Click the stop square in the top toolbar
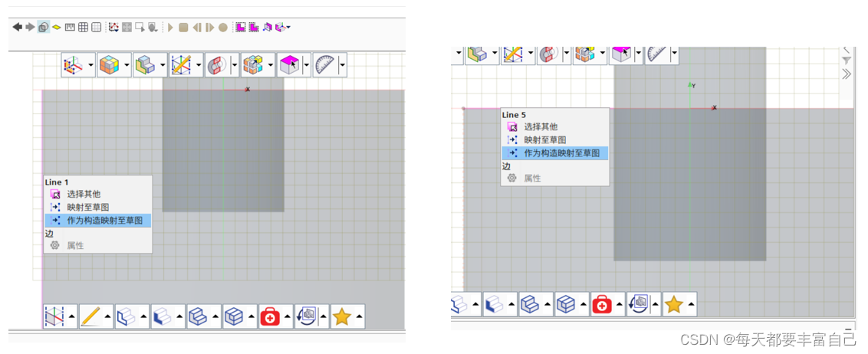Screen dimensions: 868x354 (183, 27)
